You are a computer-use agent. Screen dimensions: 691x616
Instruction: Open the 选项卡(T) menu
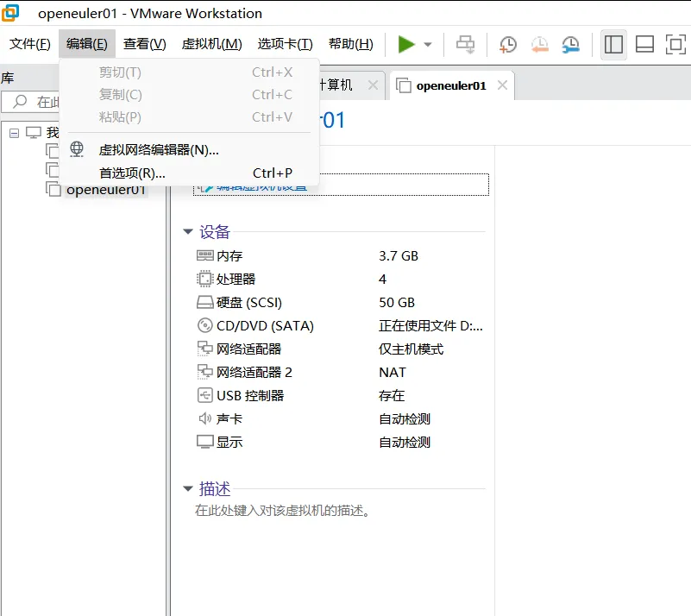pyautogui.click(x=286, y=44)
